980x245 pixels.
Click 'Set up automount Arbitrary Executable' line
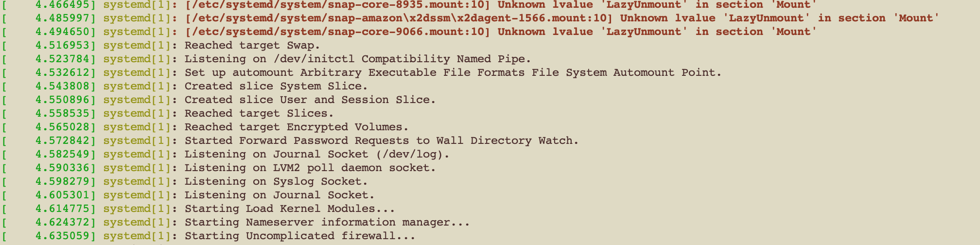[x=453, y=73]
